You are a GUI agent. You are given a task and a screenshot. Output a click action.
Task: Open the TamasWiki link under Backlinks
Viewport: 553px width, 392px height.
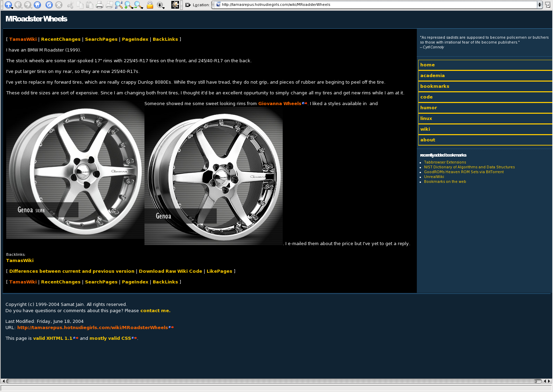(20, 261)
